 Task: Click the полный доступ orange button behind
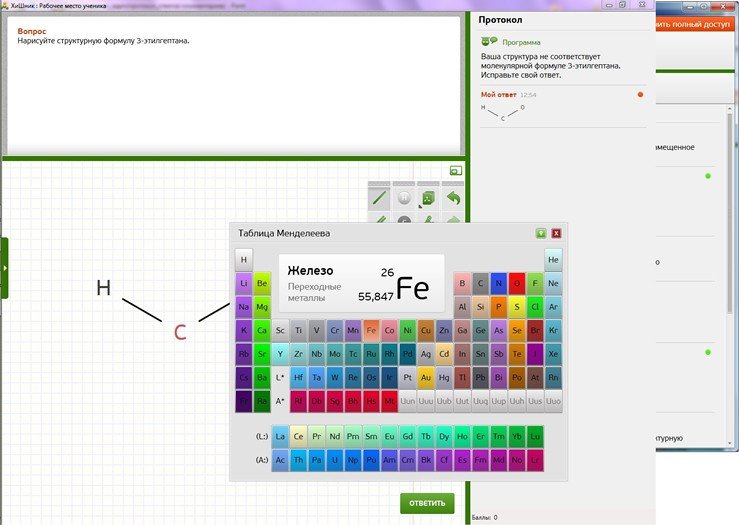point(694,25)
